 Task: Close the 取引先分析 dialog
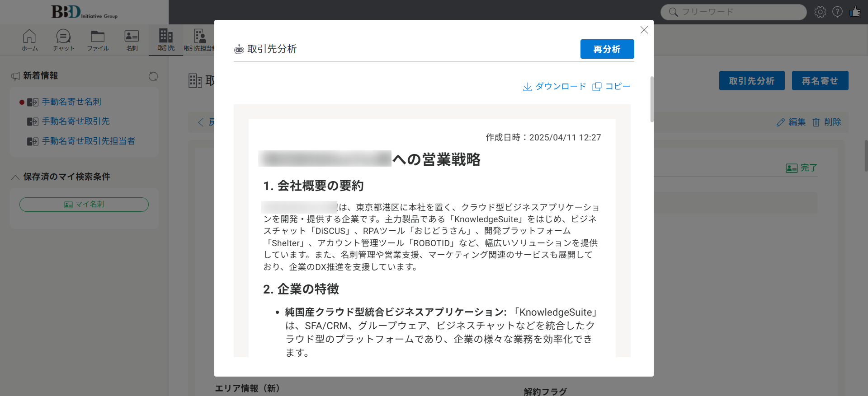coord(644,30)
